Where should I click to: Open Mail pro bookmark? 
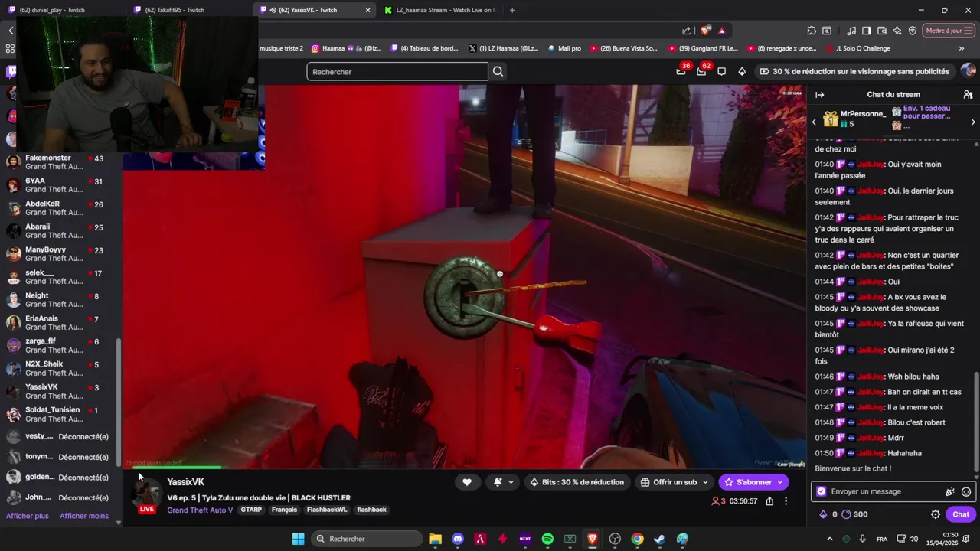coord(564,48)
